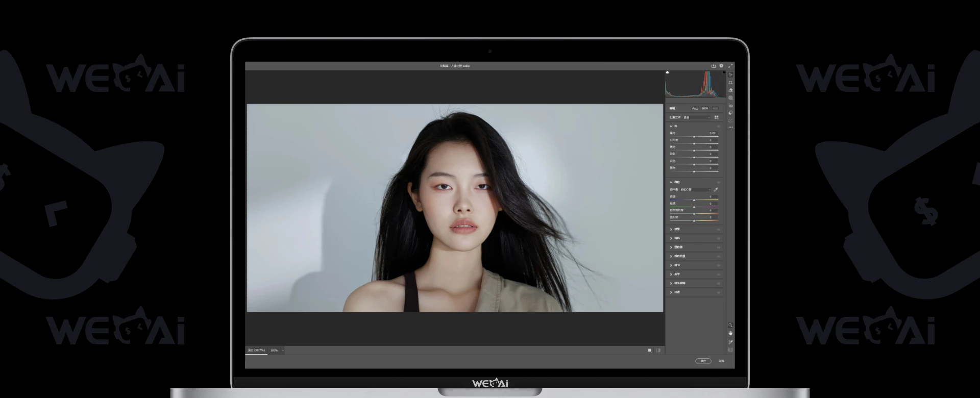The image size is (980, 398).
Task: Open Camera Raw preferences gear icon
Action: [721, 66]
